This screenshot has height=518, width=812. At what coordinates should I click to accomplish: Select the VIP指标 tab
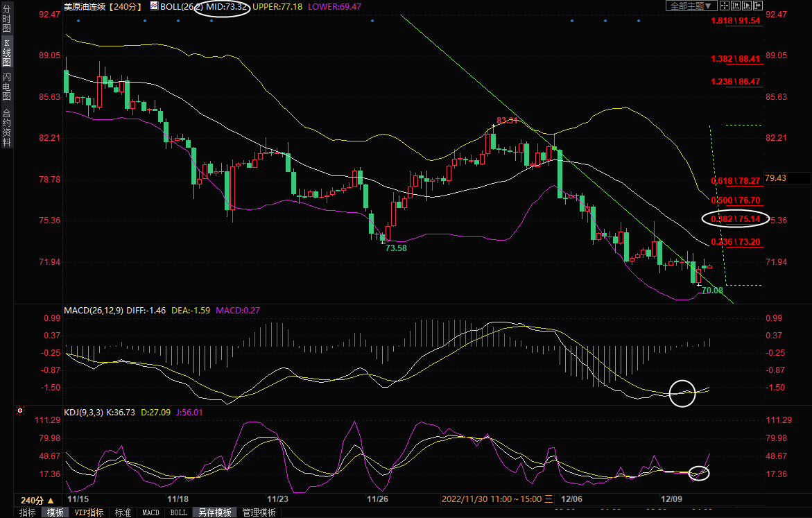point(89,512)
